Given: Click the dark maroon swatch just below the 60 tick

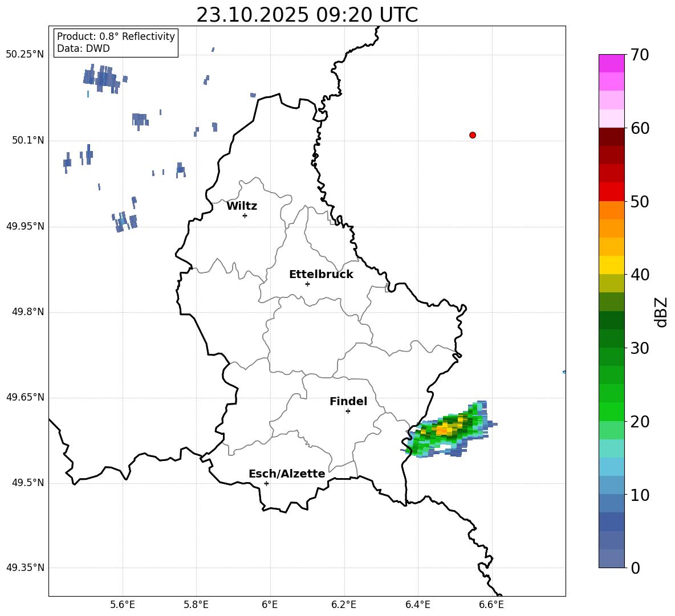Looking at the screenshot, I should point(611,137).
